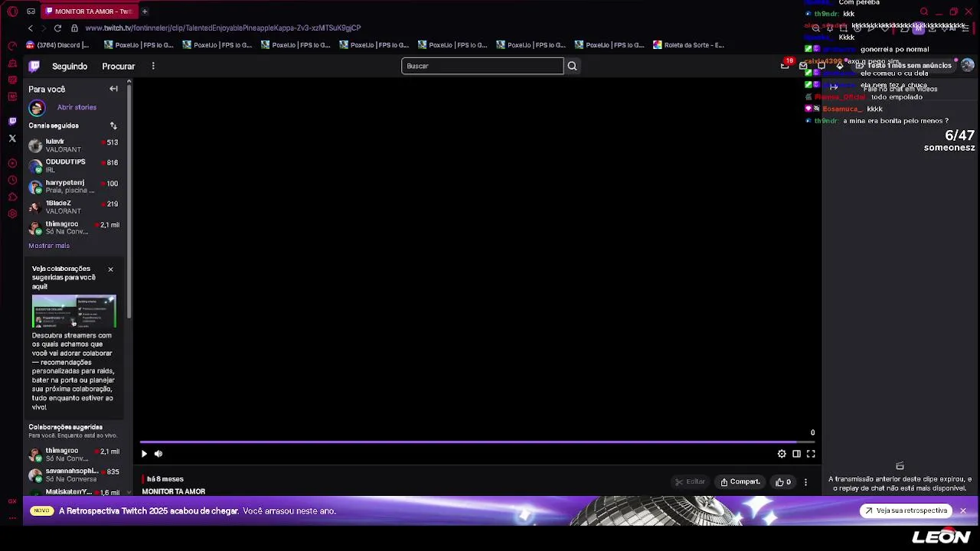Click the Buscar search field
This screenshot has height=551, width=980.
coord(482,66)
